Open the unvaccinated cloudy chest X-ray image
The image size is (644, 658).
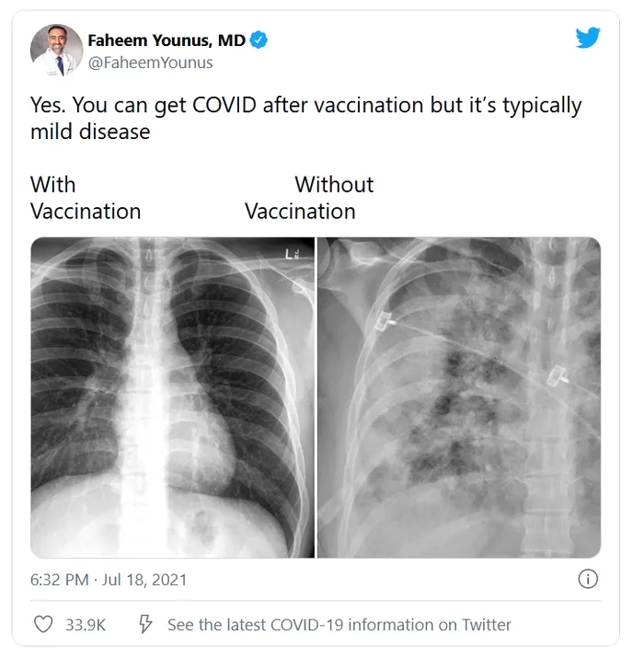point(458,398)
